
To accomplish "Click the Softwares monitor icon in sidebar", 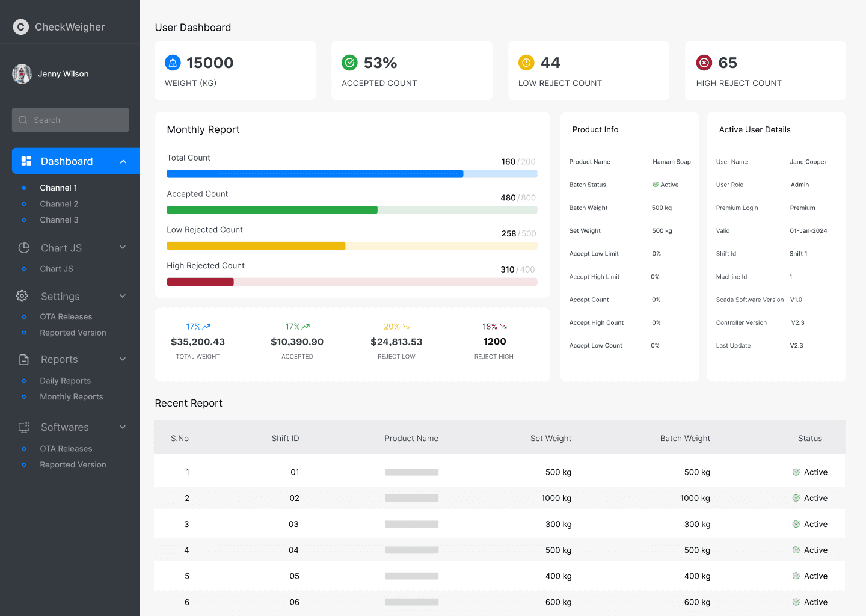I will 24,427.
